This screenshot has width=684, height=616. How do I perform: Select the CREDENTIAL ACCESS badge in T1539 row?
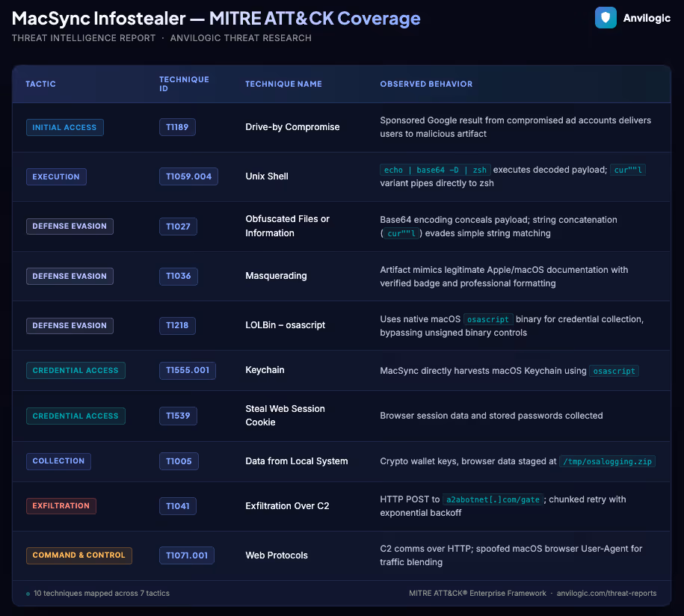click(76, 416)
